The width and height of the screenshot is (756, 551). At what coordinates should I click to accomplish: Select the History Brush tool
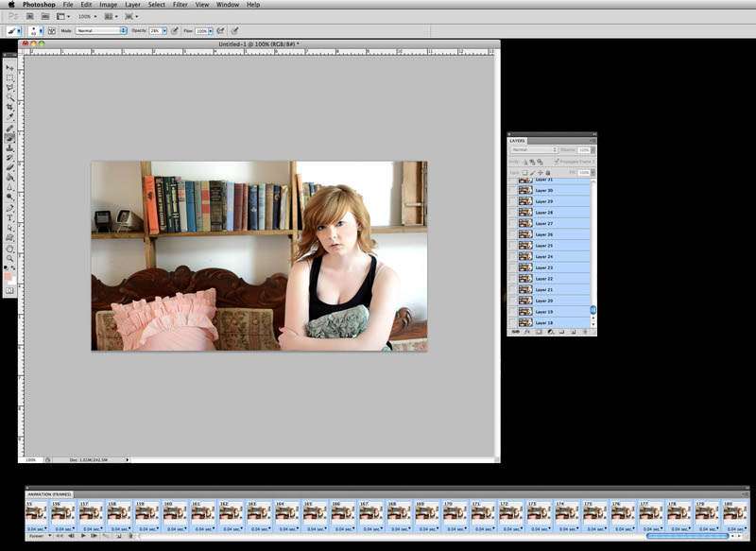pos(9,158)
